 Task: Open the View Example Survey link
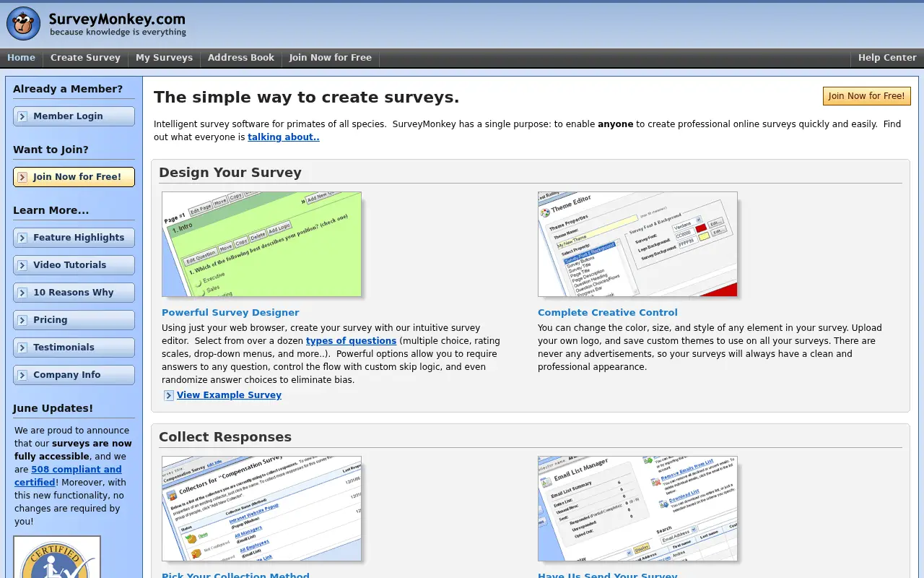(x=229, y=395)
